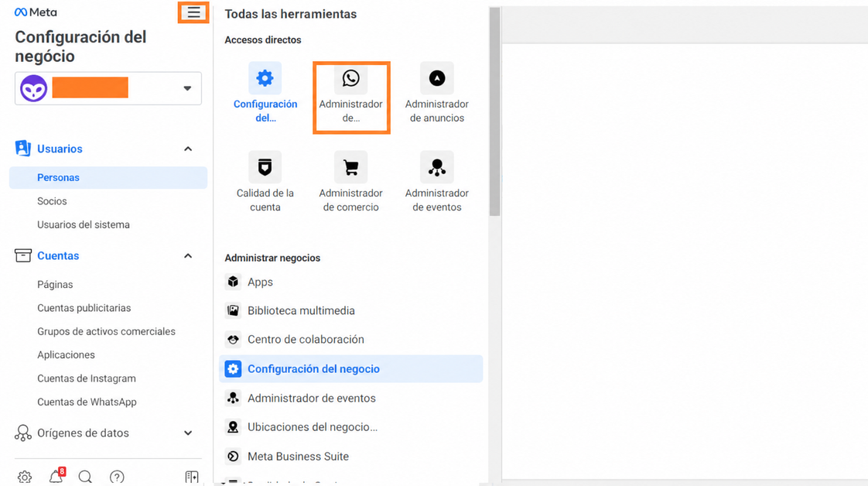
Task: Open Calidad de la cuenta shield shortcut
Action: [265, 167]
